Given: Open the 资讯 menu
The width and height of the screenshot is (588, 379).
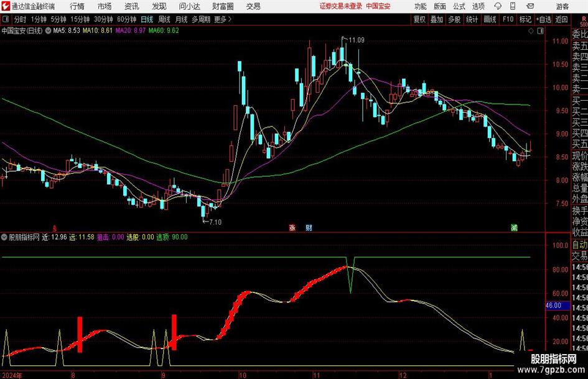Looking at the screenshot, I should pos(132,6).
